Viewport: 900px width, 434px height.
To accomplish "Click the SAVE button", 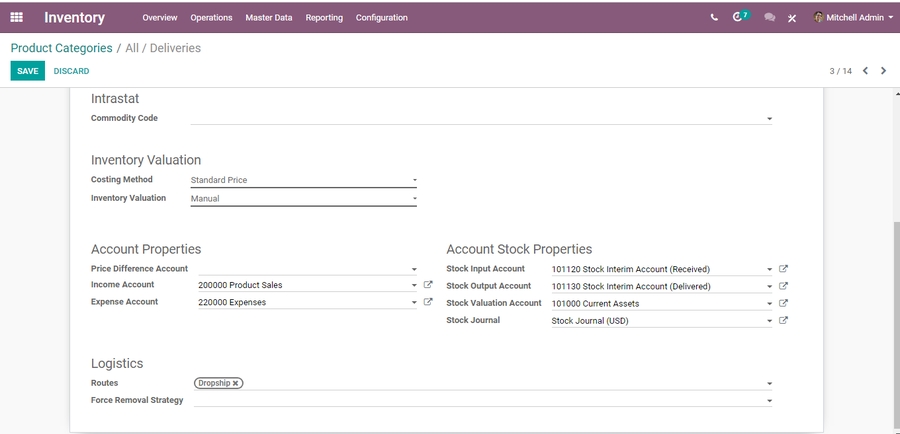I will [27, 71].
